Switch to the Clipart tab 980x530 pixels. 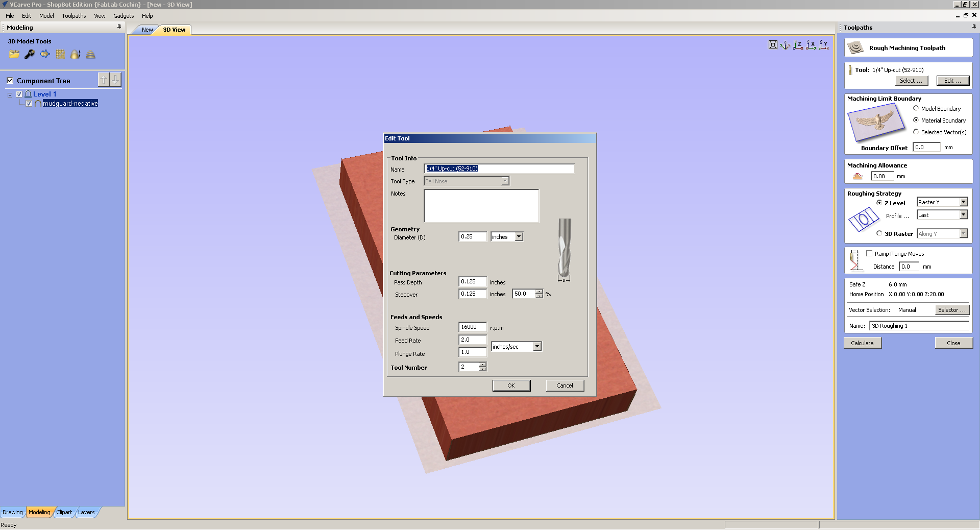tap(64, 512)
